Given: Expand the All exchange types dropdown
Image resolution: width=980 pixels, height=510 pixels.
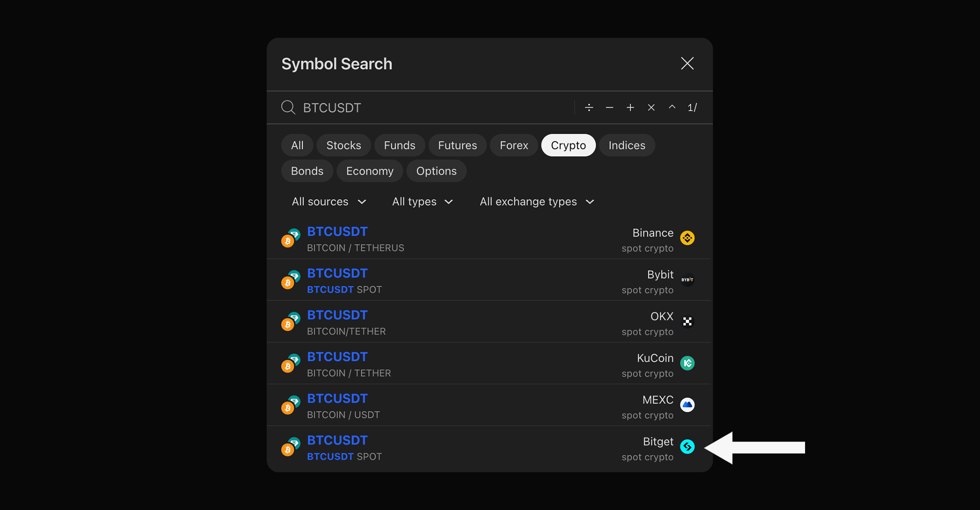Looking at the screenshot, I should (537, 202).
